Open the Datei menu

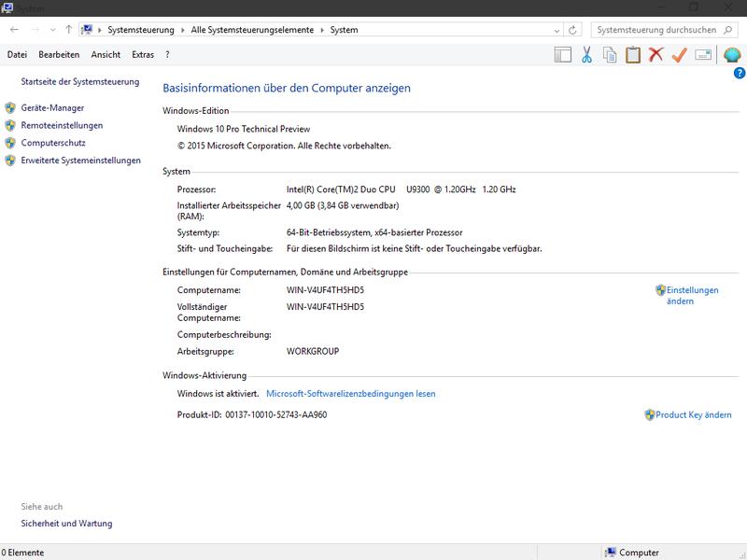pos(17,55)
